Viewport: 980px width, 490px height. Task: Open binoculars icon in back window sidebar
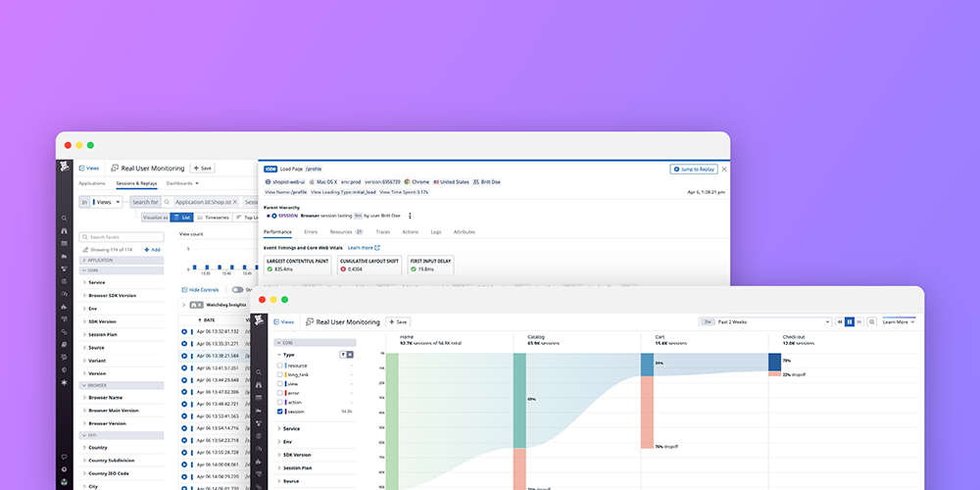pos(65,230)
